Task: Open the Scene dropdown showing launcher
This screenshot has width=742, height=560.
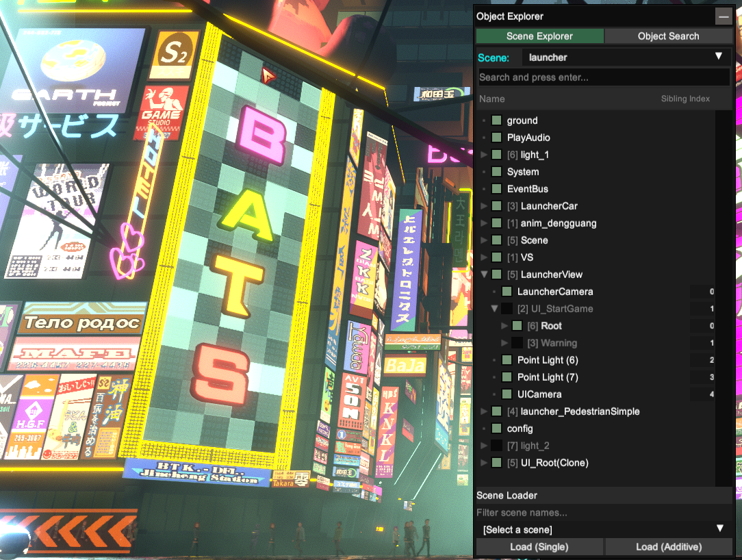Action: pyautogui.click(x=626, y=58)
